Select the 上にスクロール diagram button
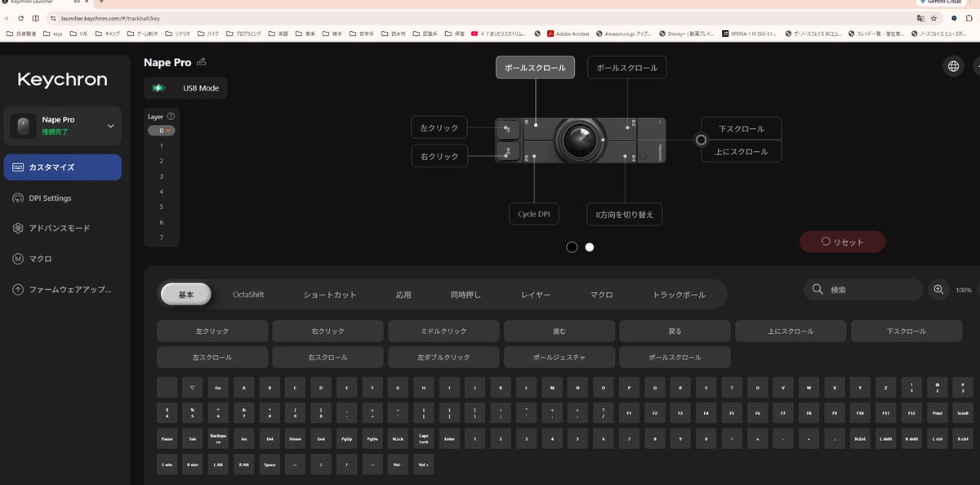 pos(742,151)
